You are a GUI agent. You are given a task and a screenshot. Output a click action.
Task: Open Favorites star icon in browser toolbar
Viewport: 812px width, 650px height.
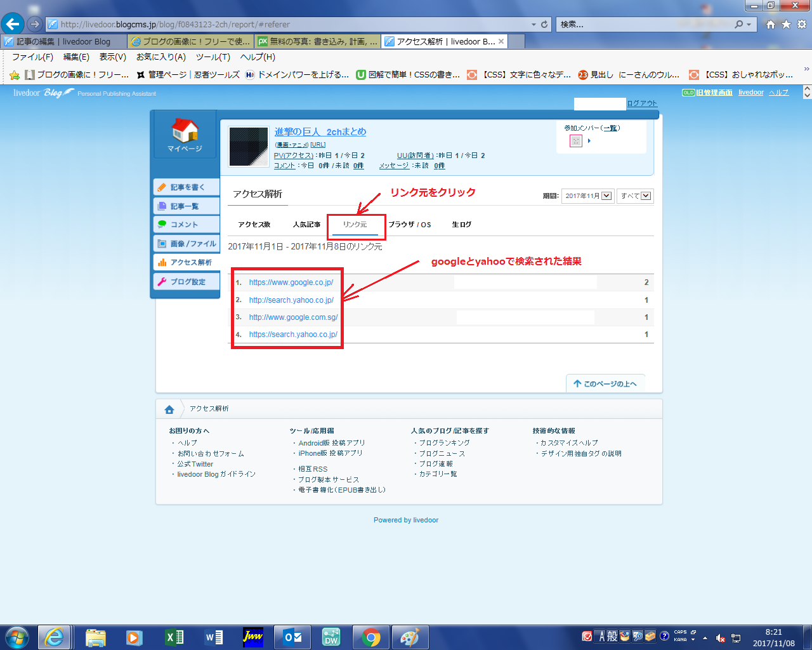(x=786, y=24)
